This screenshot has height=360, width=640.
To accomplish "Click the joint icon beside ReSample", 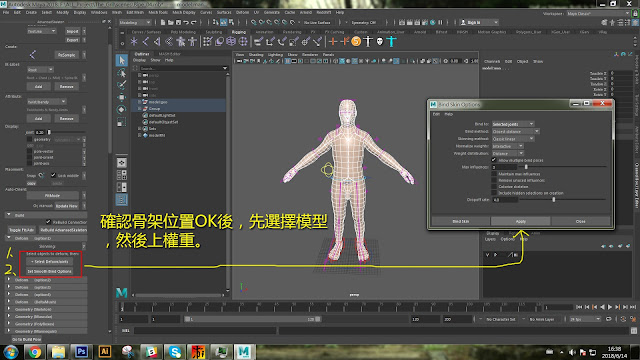I will 33,54.
